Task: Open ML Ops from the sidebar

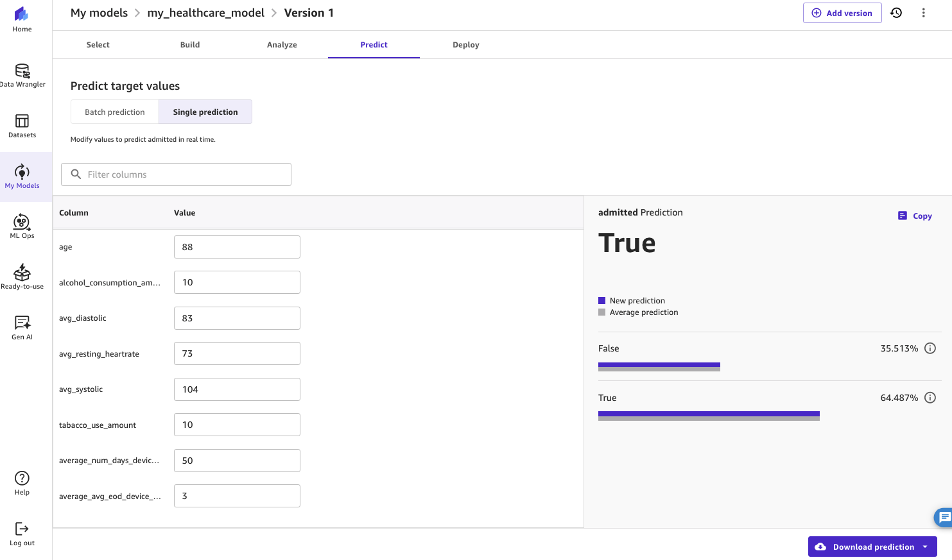Action: click(22, 226)
